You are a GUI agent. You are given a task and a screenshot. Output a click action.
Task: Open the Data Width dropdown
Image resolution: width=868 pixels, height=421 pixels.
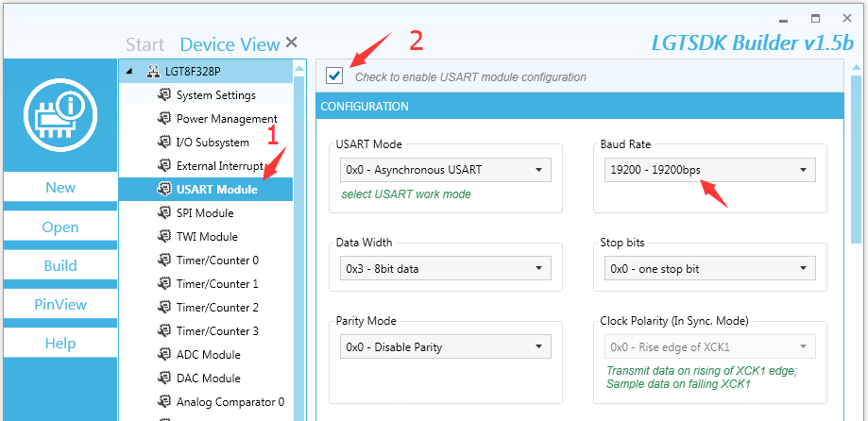click(x=446, y=269)
